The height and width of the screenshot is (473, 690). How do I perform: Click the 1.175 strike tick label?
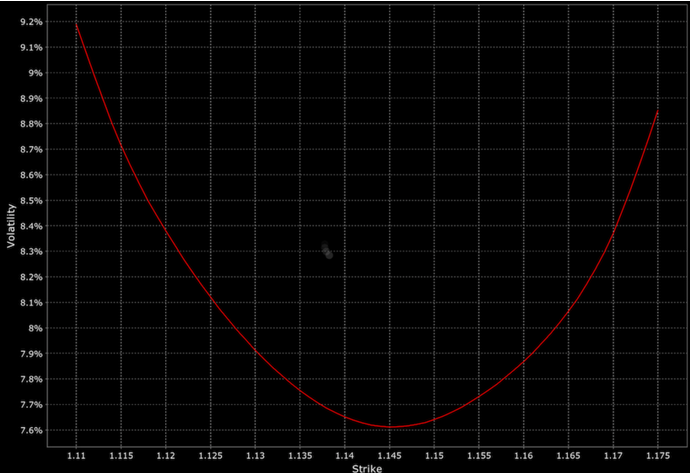657,453
